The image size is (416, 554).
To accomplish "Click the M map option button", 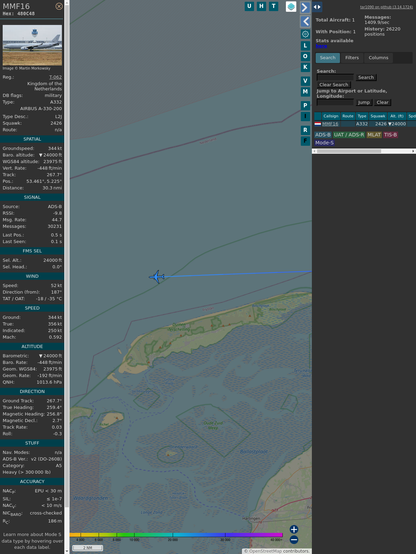I will coord(305,92).
